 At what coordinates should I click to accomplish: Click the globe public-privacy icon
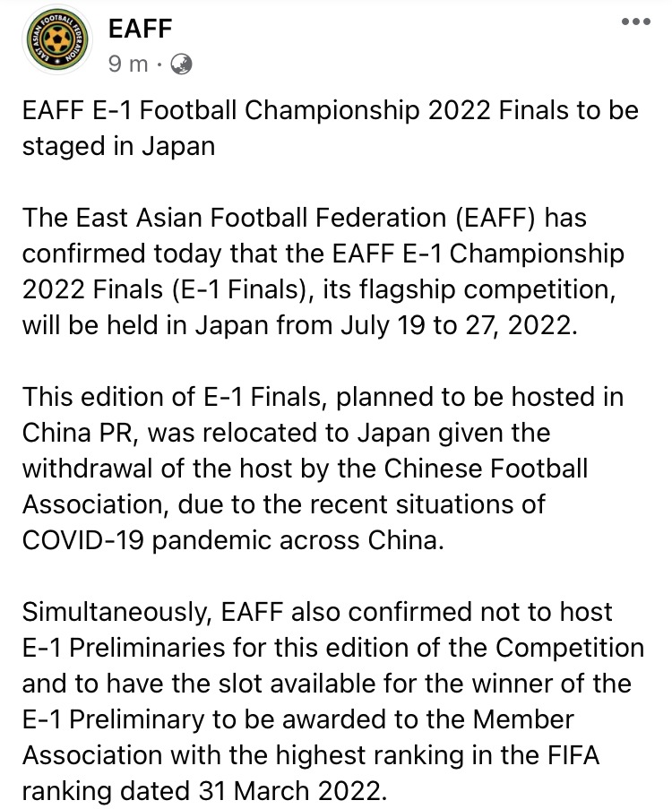(x=181, y=65)
